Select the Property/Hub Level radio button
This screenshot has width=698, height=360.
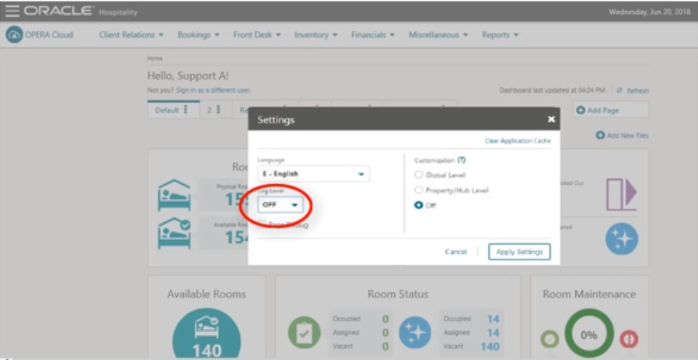point(418,190)
